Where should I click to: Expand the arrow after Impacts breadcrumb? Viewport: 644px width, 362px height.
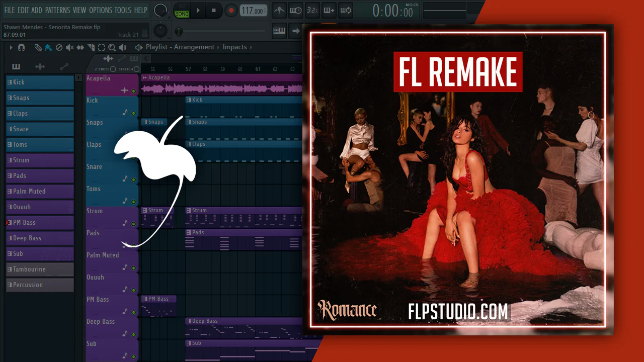pos(252,47)
